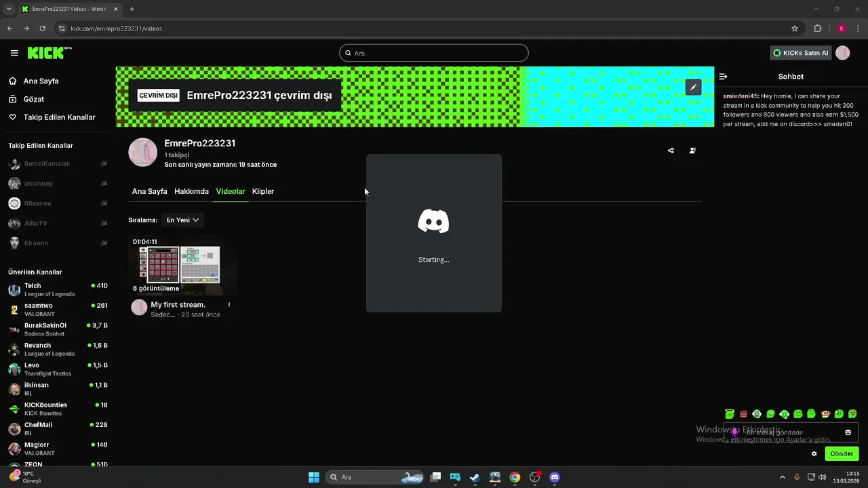Screen dimensions: 868x488
Task: Show hidden system tray icons
Action: pyautogui.click(x=782, y=477)
